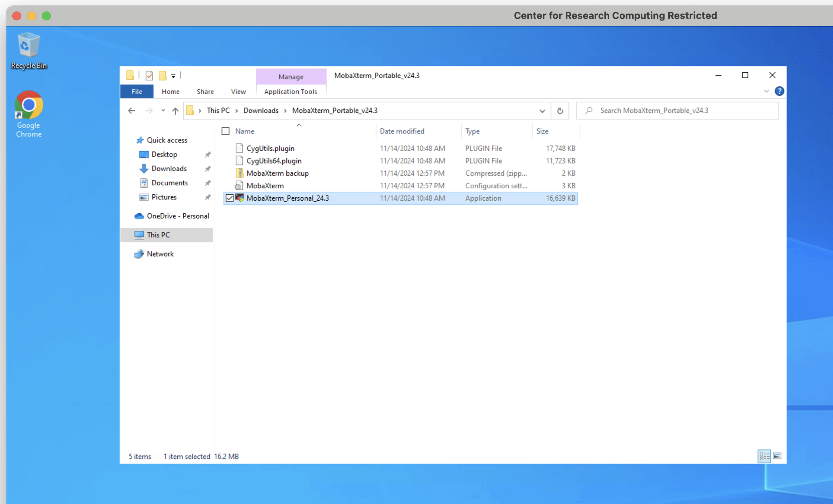Expand the ribbon with the chevron
833x504 pixels.
tap(766, 91)
